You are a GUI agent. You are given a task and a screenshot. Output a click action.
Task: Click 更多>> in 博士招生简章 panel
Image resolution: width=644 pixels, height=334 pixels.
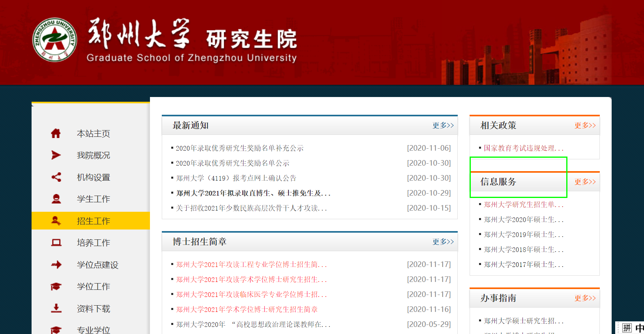[x=443, y=242]
